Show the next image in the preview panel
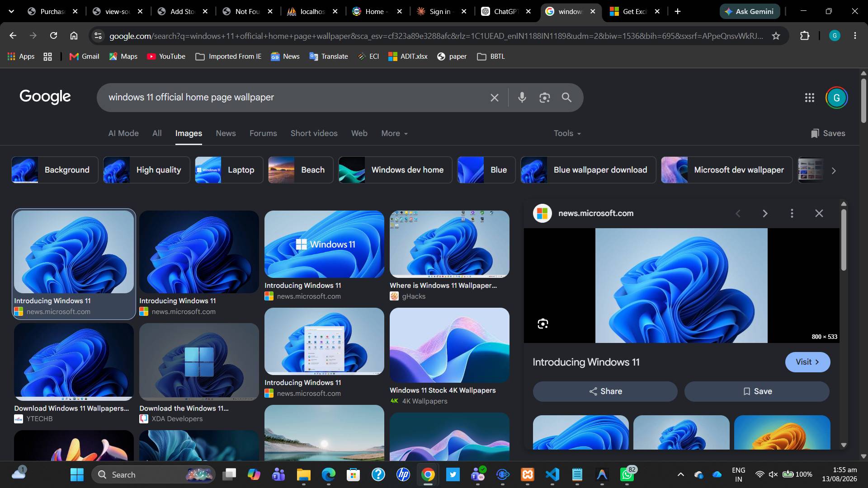 [x=765, y=213]
